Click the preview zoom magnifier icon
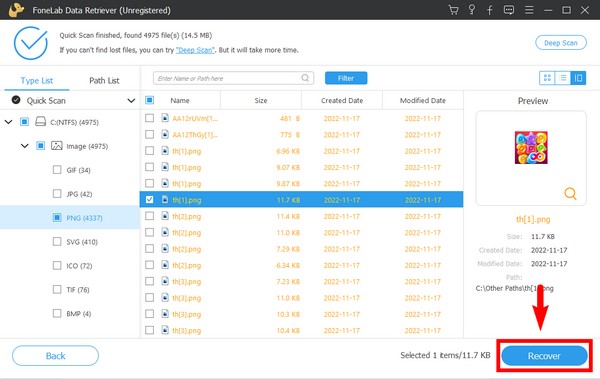600x379 pixels. 570,193
